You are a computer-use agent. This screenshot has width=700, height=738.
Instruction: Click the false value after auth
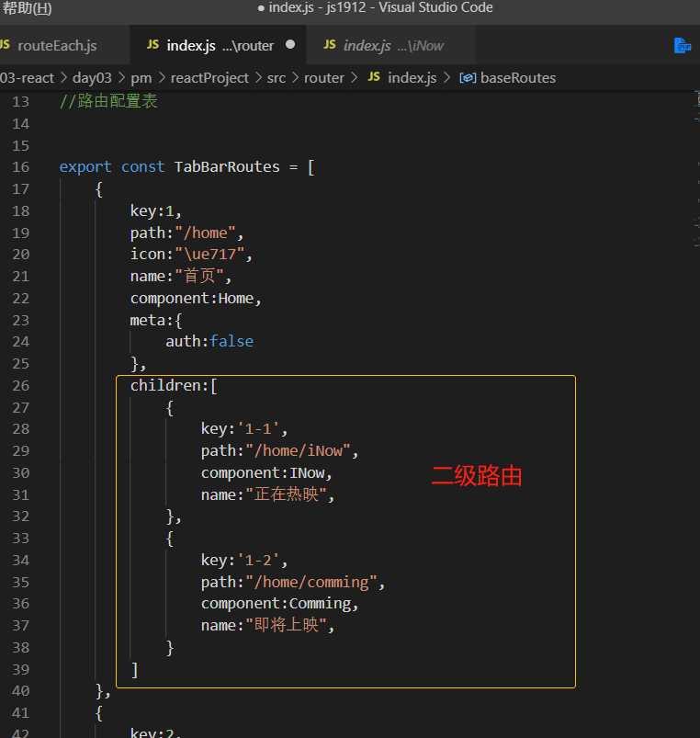click(x=231, y=341)
